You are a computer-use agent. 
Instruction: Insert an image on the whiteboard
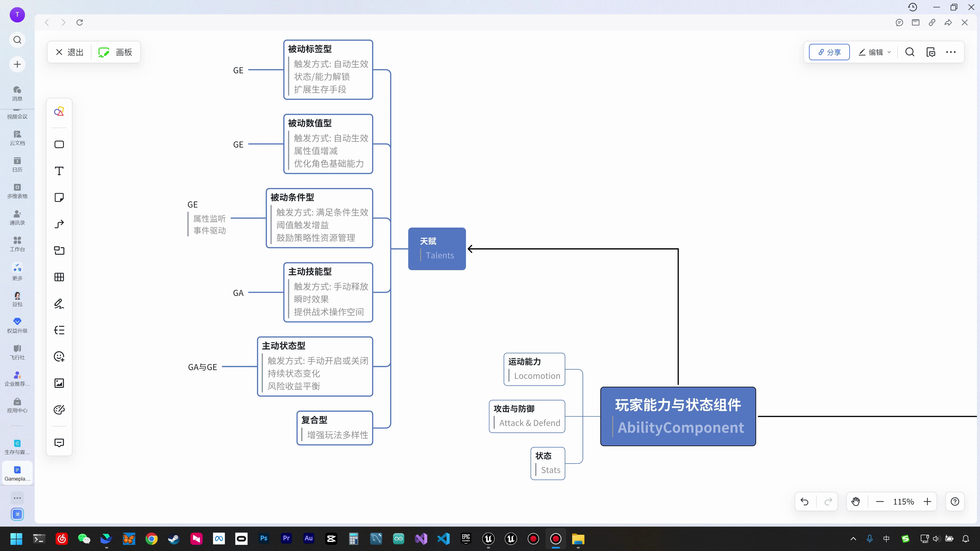(x=59, y=383)
